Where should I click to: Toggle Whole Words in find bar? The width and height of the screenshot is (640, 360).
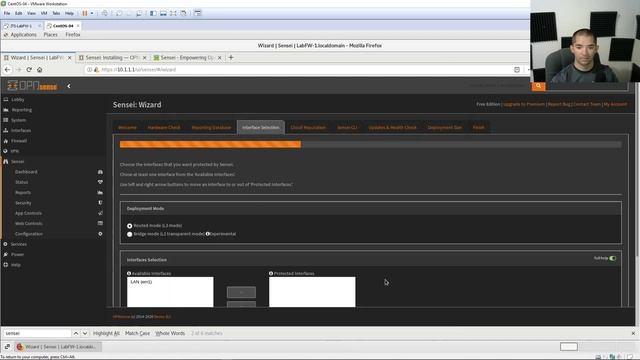[170, 333]
